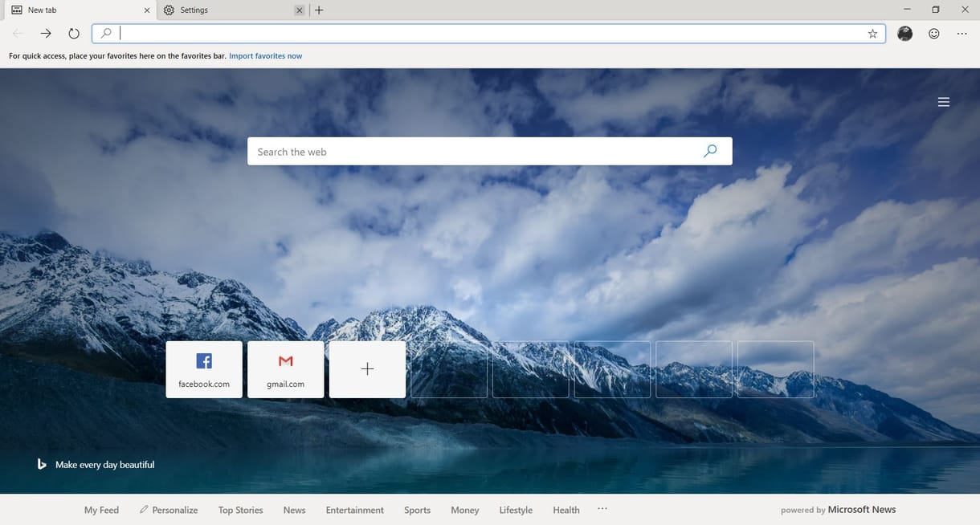Click powered by Microsoft News
This screenshot has height=525, width=980.
click(838, 510)
